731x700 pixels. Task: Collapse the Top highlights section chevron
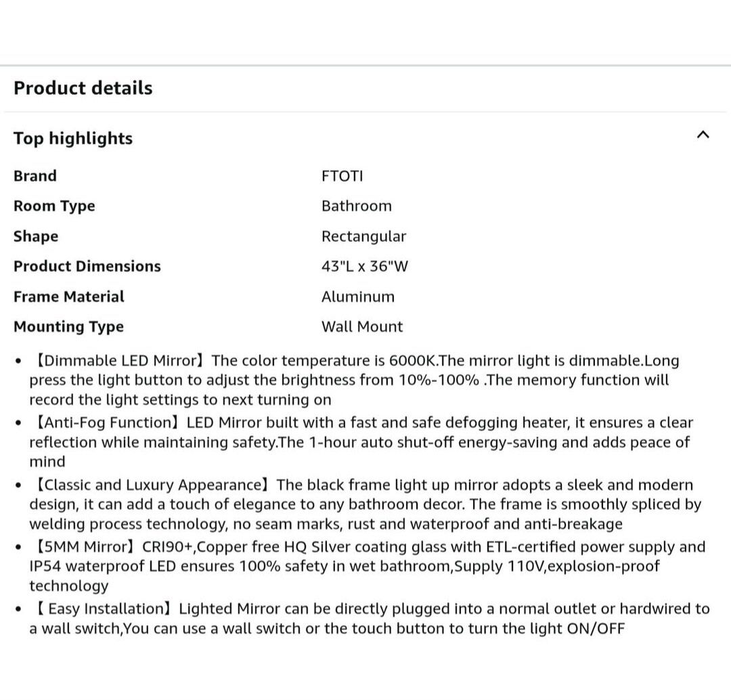703,135
